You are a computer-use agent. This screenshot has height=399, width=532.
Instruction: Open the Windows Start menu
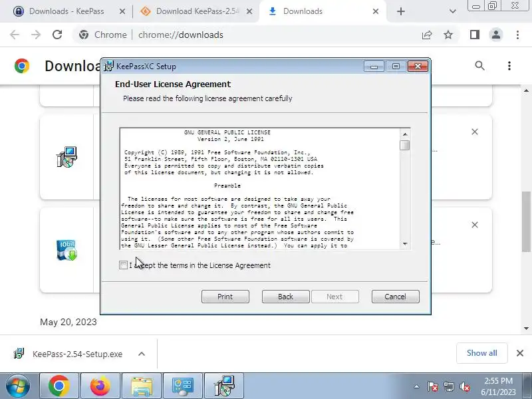(x=18, y=386)
